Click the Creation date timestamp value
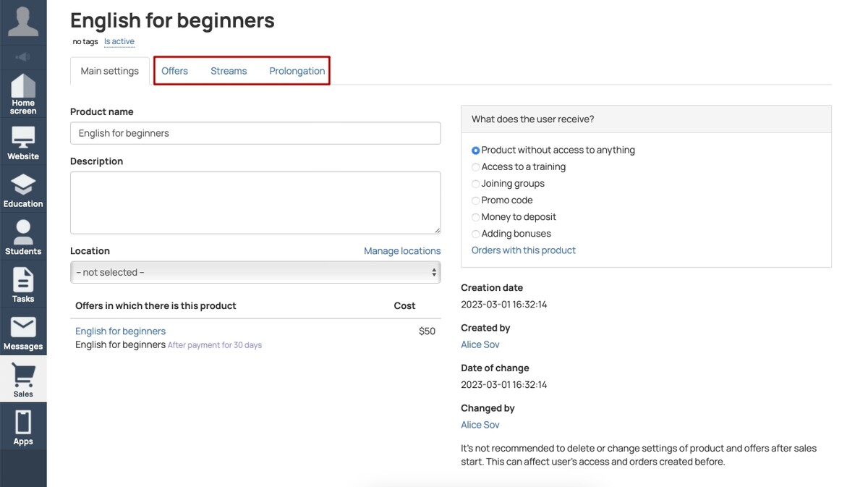Viewport: 868px width, 487px height. (504, 305)
